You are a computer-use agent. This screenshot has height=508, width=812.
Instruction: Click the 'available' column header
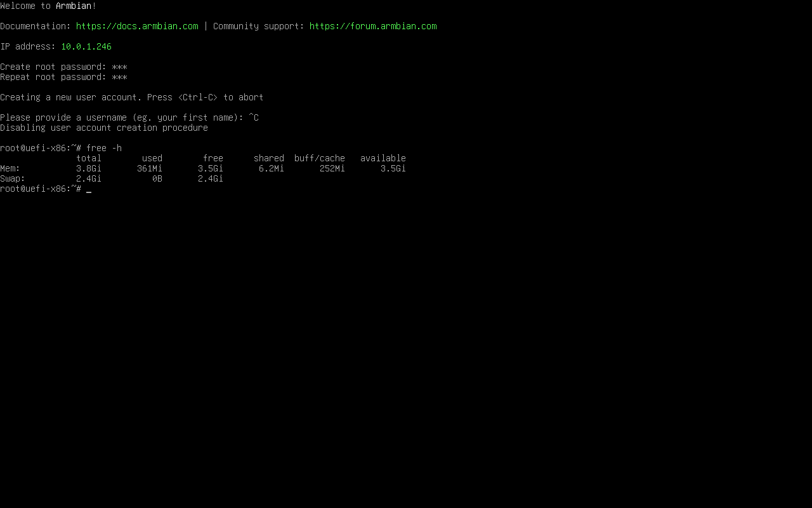pyautogui.click(x=383, y=158)
